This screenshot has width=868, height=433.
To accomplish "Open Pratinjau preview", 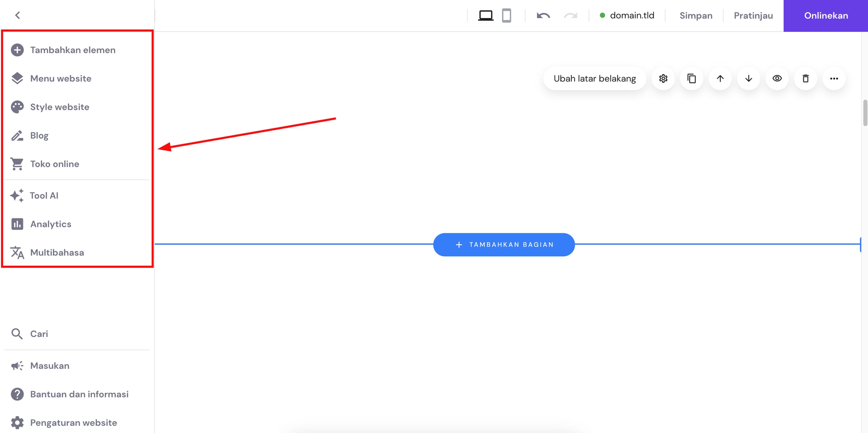I will tap(753, 15).
